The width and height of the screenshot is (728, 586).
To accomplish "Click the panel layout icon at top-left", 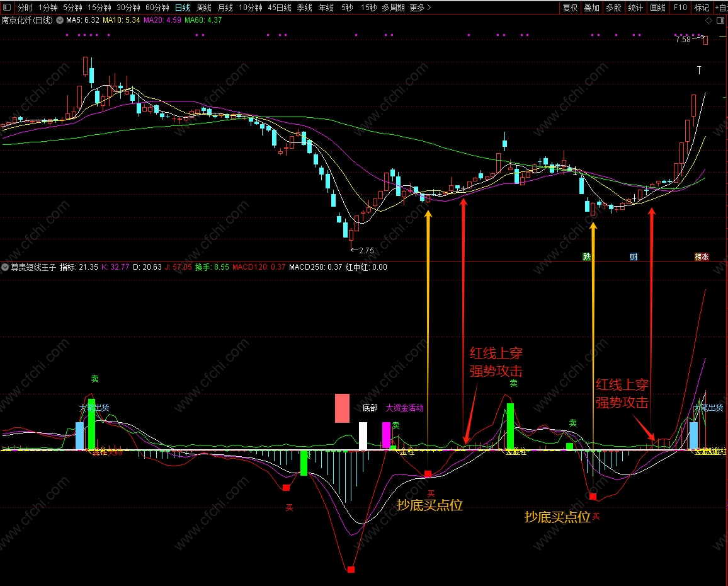I will point(6,8).
